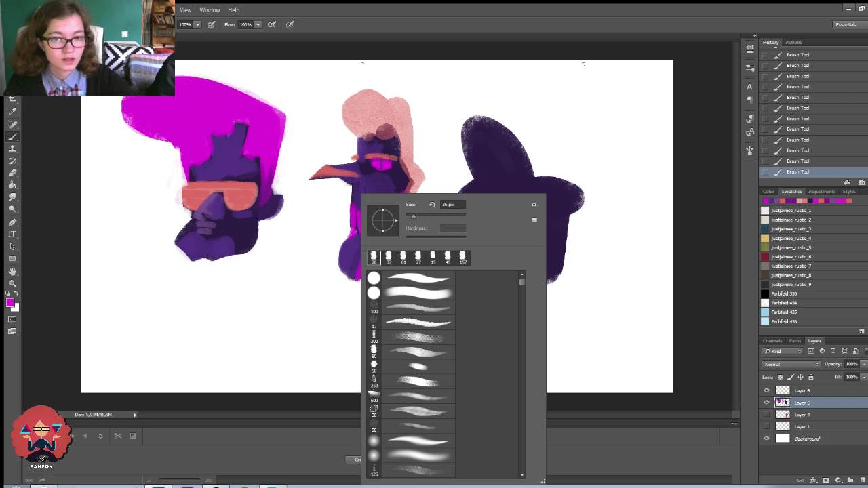The height and width of the screenshot is (488, 868).
Task: Toggle airbrush mode in options bar
Action: tap(272, 24)
